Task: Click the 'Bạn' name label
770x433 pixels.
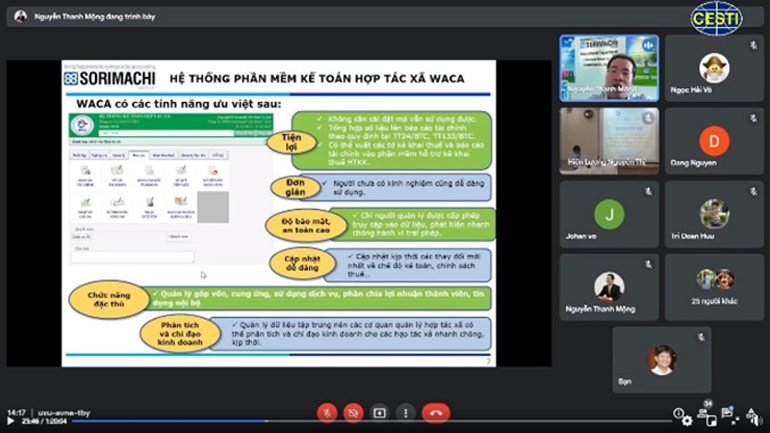Action: coord(625,381)
